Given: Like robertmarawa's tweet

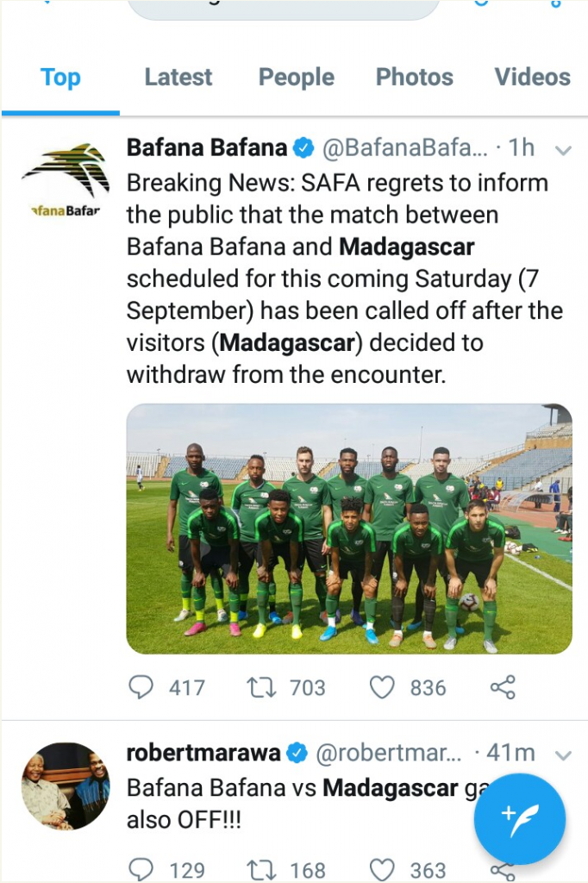Looking at the screenshot, I should [381, 869].
